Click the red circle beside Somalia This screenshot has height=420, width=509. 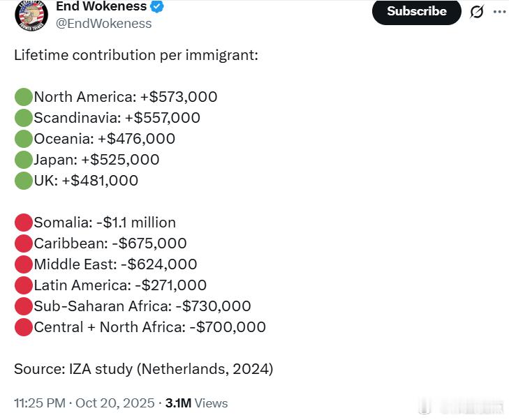24,223
